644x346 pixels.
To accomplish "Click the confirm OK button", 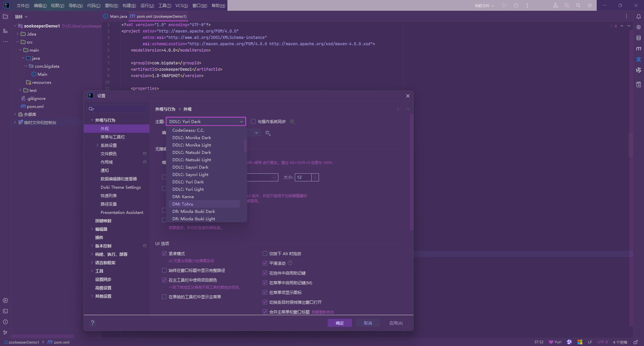I will pos(340,323).
